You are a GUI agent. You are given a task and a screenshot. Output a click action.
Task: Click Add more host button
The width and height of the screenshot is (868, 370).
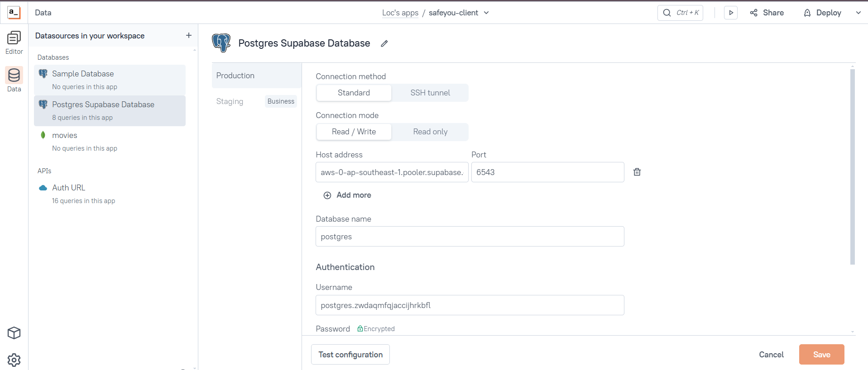(347, 195)
